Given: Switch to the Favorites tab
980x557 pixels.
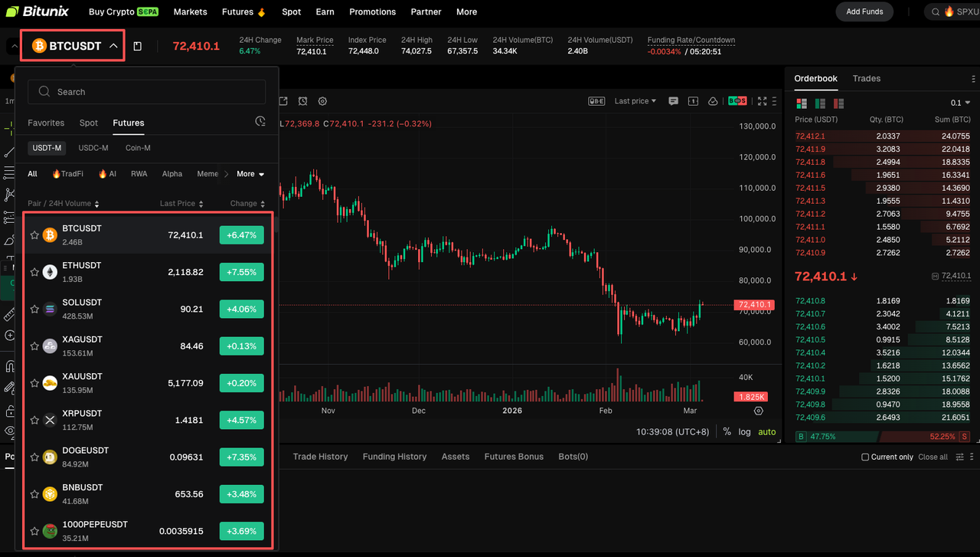Looking at the screenshot, I should (x=46, y=123).
